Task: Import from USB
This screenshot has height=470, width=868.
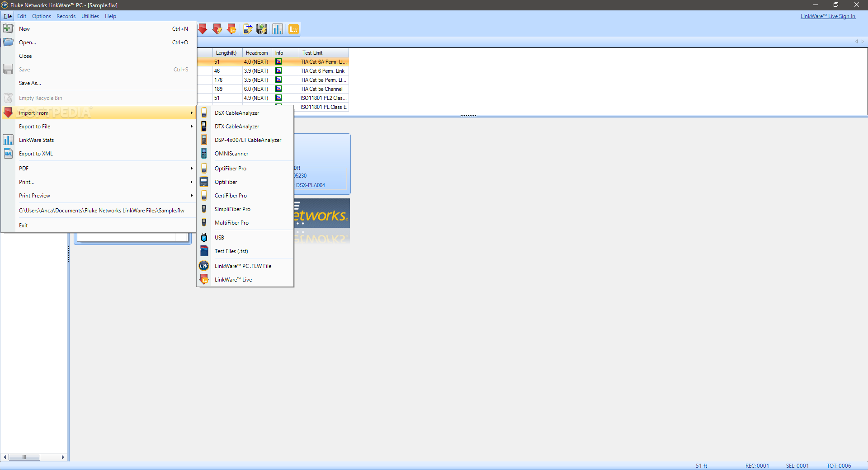Action: 245,238
